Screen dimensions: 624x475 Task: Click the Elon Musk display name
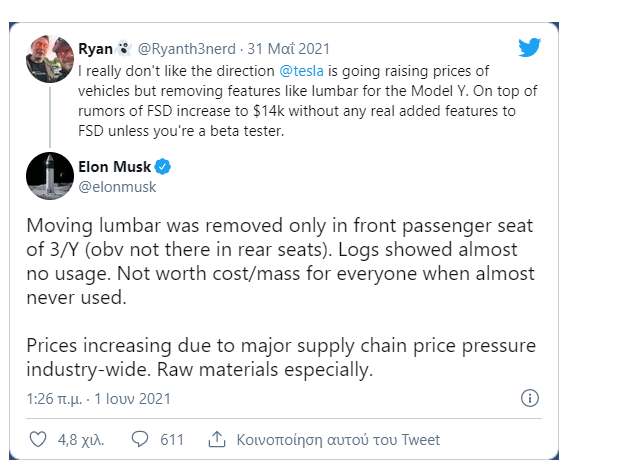113,166
